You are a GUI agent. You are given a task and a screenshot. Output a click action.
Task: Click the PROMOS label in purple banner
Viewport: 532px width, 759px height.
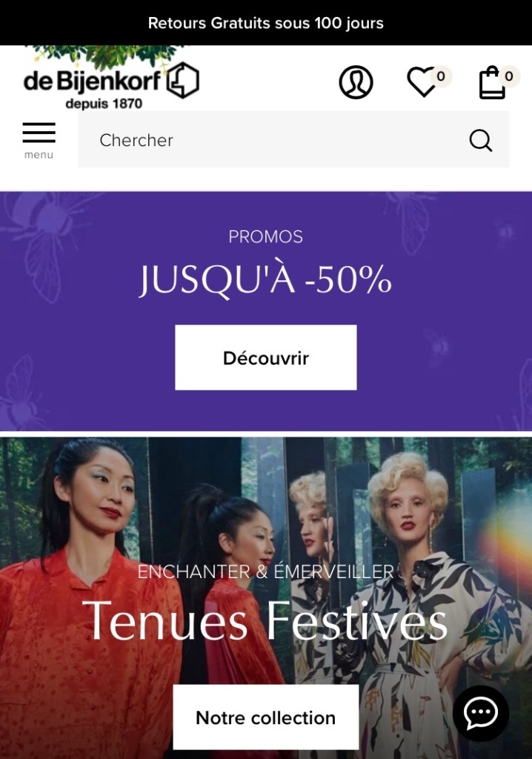265,236
